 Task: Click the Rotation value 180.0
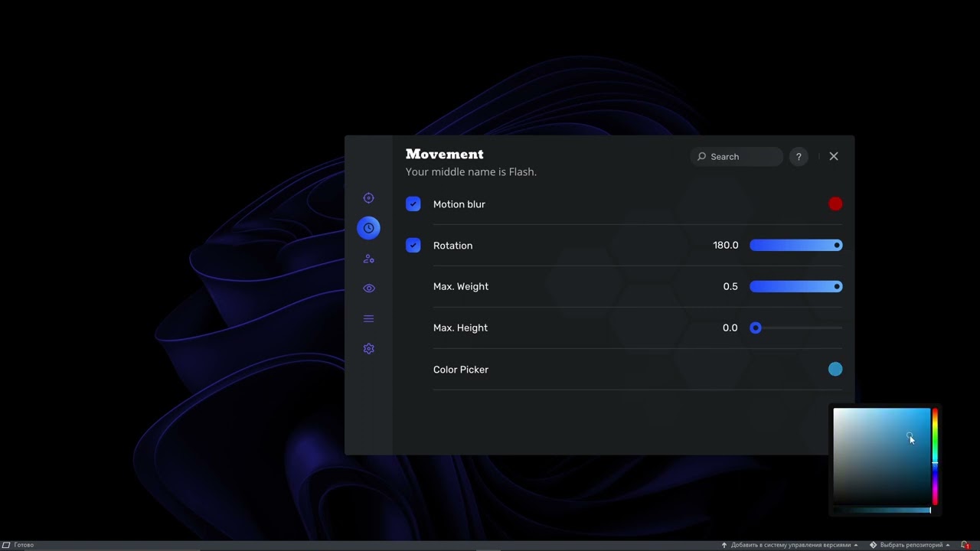point(726,246)
